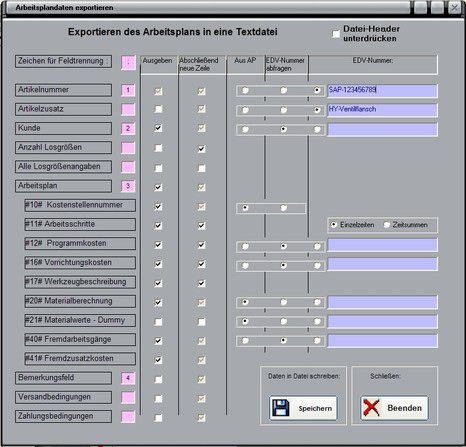Screen dimensions: 466x447
Task: Select EDV-Nummer radio for #21# Materialwerte
Action: 317,322
